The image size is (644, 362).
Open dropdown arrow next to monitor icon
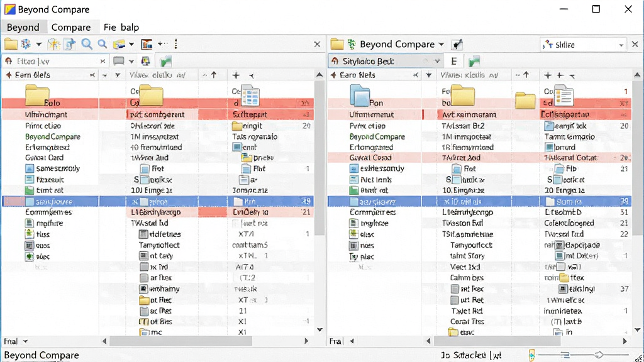click(131, 62)
